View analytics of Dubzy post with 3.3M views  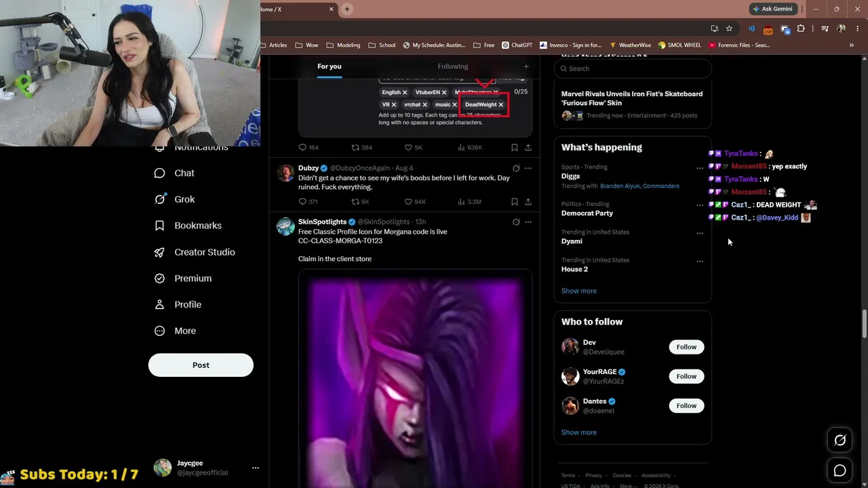coord(469,201)
